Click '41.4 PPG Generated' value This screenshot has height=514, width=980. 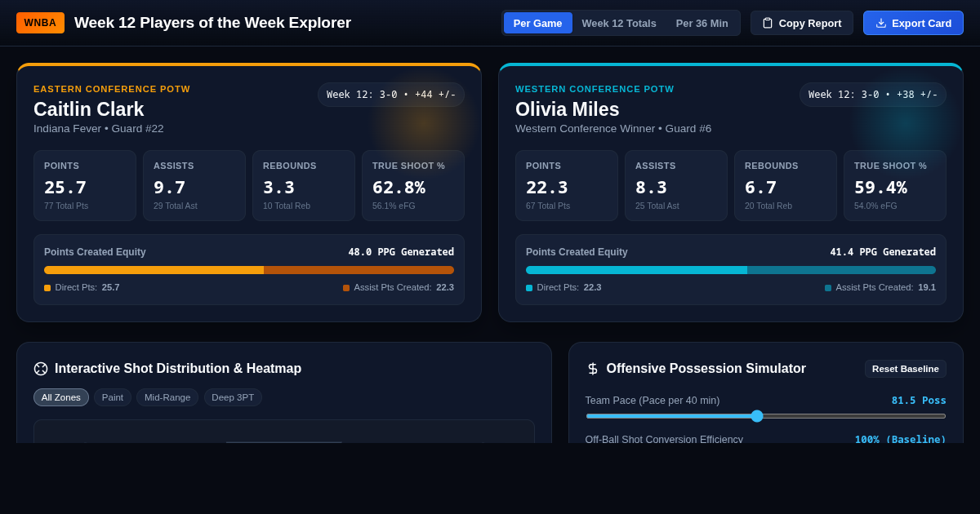point(883,252)
